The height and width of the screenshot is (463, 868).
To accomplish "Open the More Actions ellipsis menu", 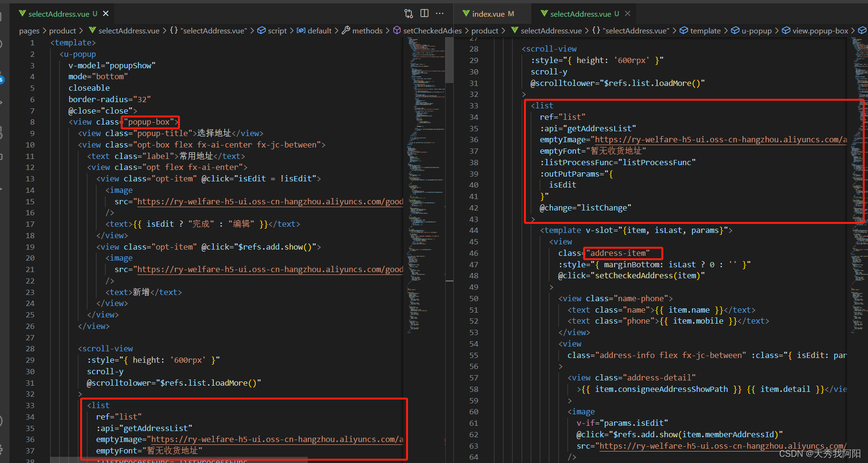I will [439, 13].
